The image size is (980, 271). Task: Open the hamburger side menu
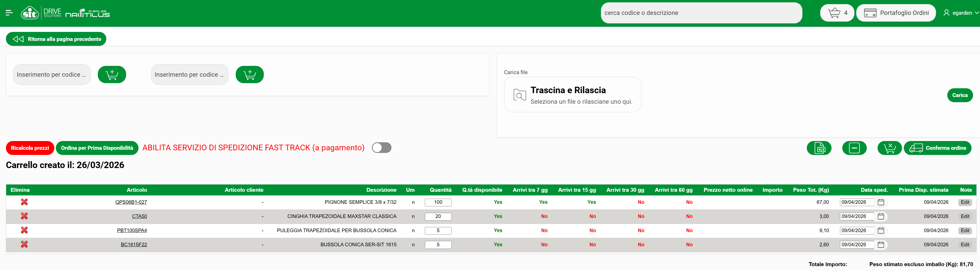tap(10, 13)
